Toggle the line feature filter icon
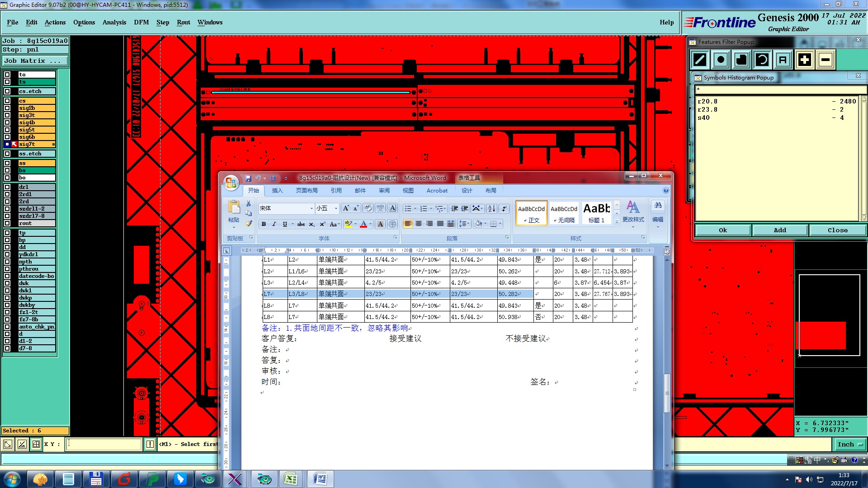 pyautogui.click(x=700, y=60)
